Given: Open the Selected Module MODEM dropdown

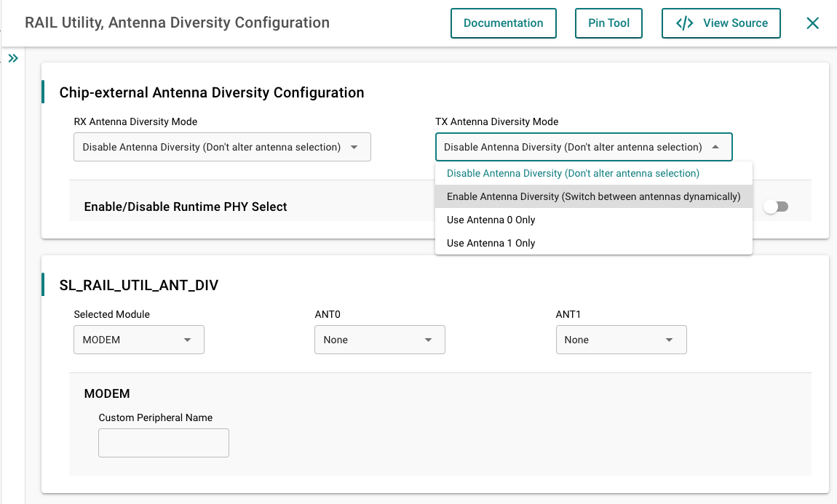Looking at the screenshot, I should (x=138, y=340).
